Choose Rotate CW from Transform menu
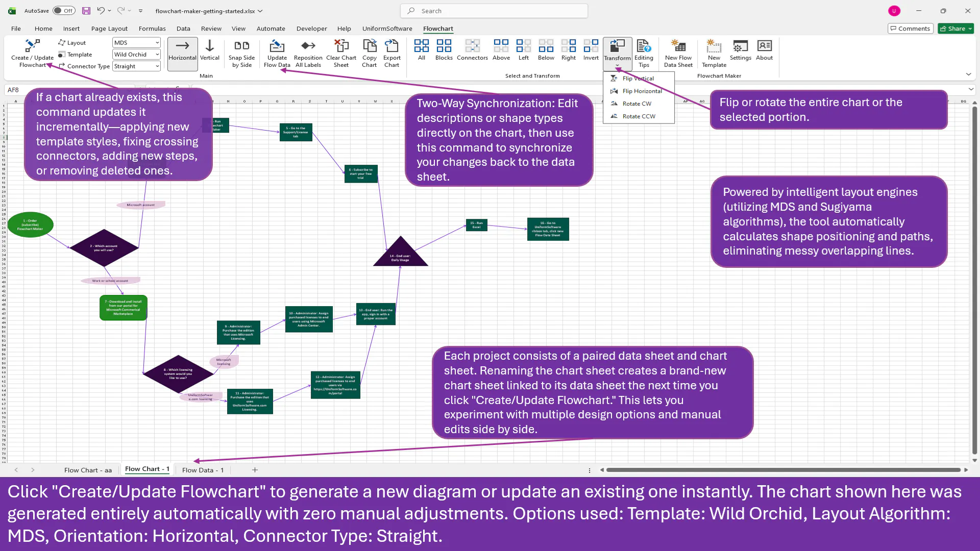This screenshot has width=980, height=551. (x=638, y=104)
